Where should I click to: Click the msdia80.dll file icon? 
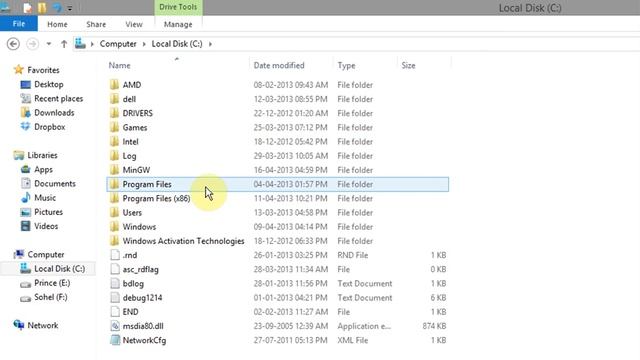pos(115,326)
